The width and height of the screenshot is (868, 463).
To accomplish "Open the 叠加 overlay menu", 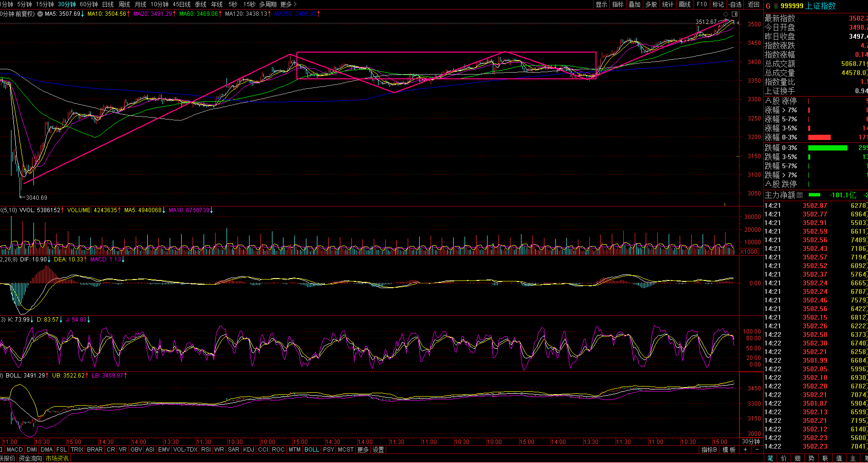I will [x=635, y=4].
